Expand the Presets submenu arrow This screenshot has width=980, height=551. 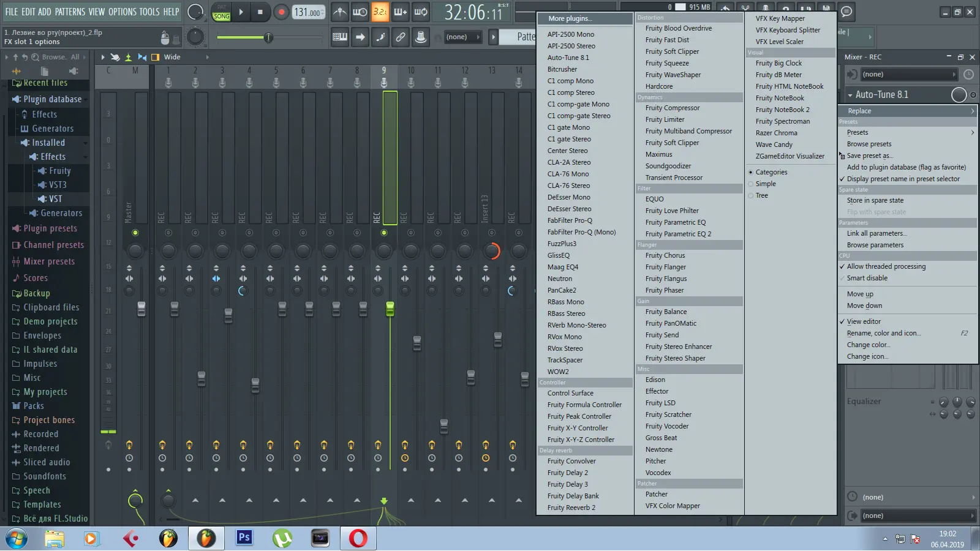[972, 132]
